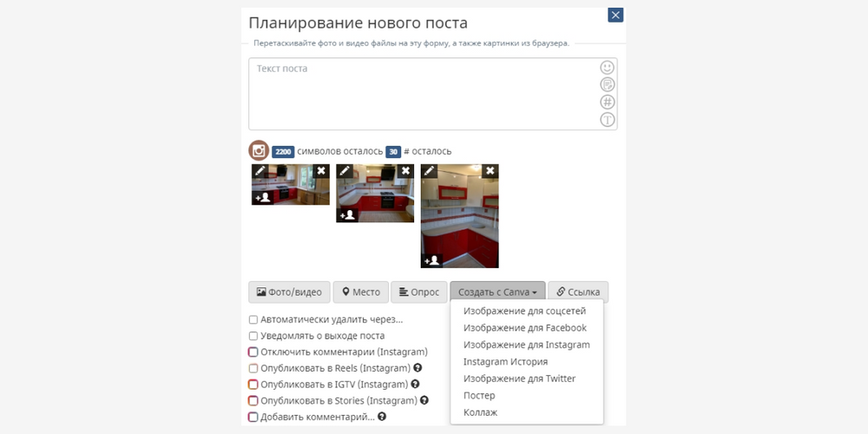The width and height of the screenshot is (868, 434).
Task: Click the Instagram account icon
Action: tap(259, 151)
